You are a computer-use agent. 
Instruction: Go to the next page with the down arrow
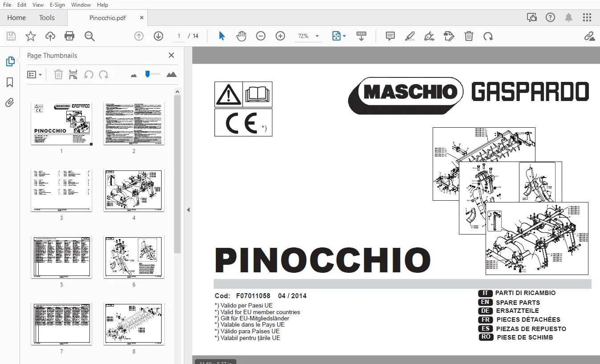pyautogui.click(x=158, y=36)
